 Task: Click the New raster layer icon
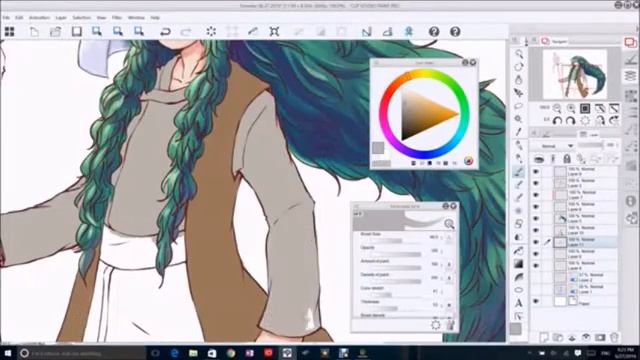point(544,337)
